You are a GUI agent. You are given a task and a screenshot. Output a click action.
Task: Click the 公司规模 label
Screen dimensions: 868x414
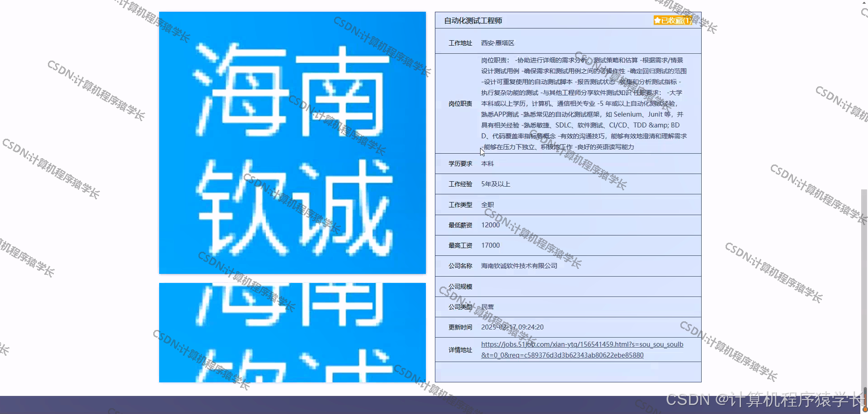[460, 287]
